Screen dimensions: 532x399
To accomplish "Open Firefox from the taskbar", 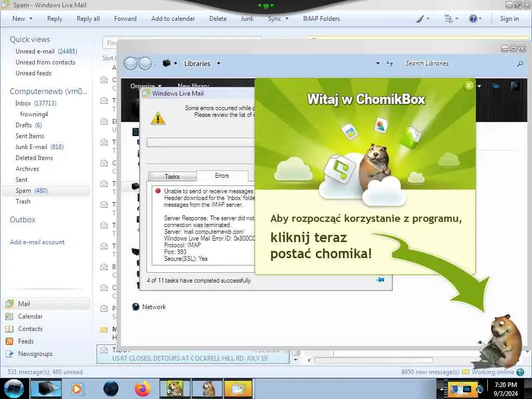I will point(142,389).
